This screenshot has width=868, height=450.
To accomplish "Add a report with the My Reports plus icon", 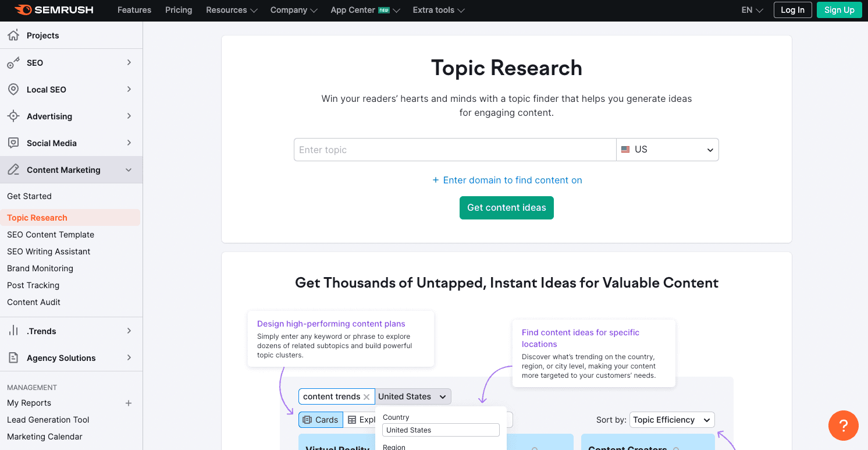I will point(128,402).
